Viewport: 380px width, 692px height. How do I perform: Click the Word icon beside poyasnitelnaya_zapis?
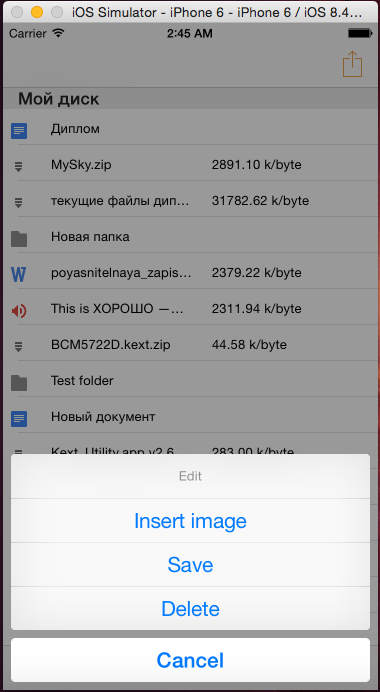click(19, 275)
